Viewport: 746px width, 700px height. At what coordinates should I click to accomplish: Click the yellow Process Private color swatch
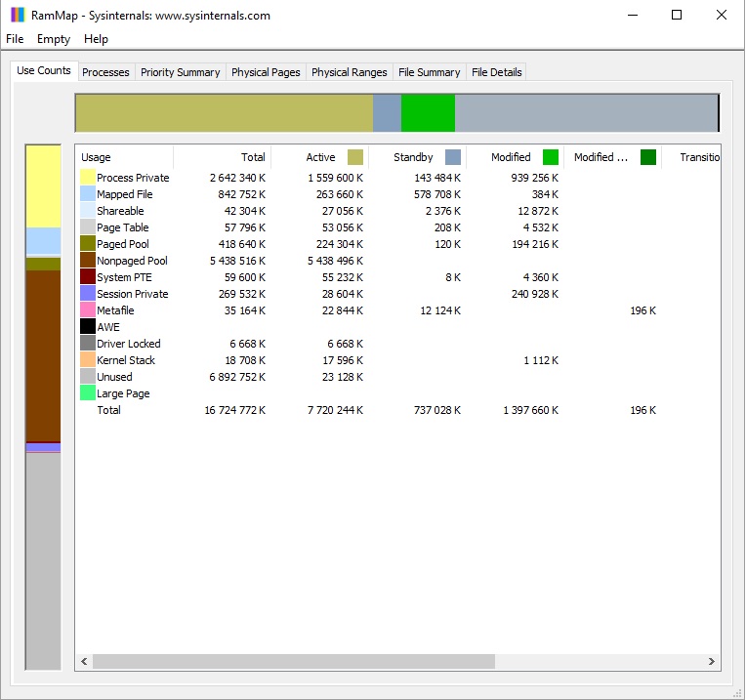(88, 178)
